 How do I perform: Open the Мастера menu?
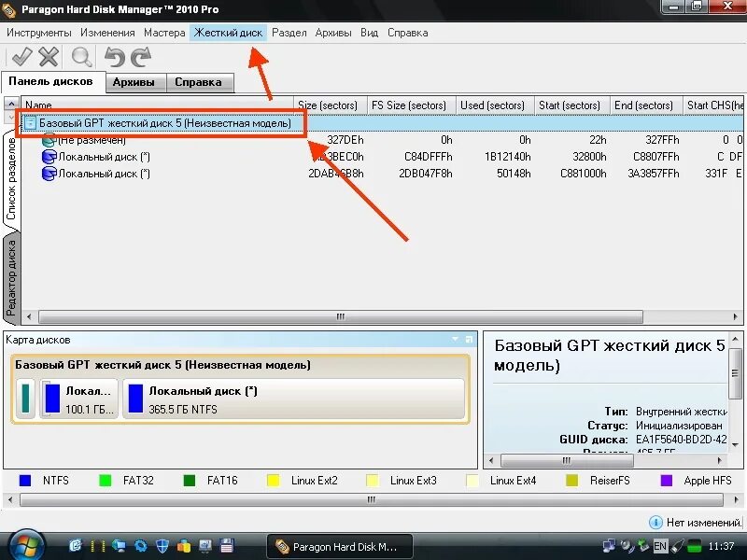(163, 31)
